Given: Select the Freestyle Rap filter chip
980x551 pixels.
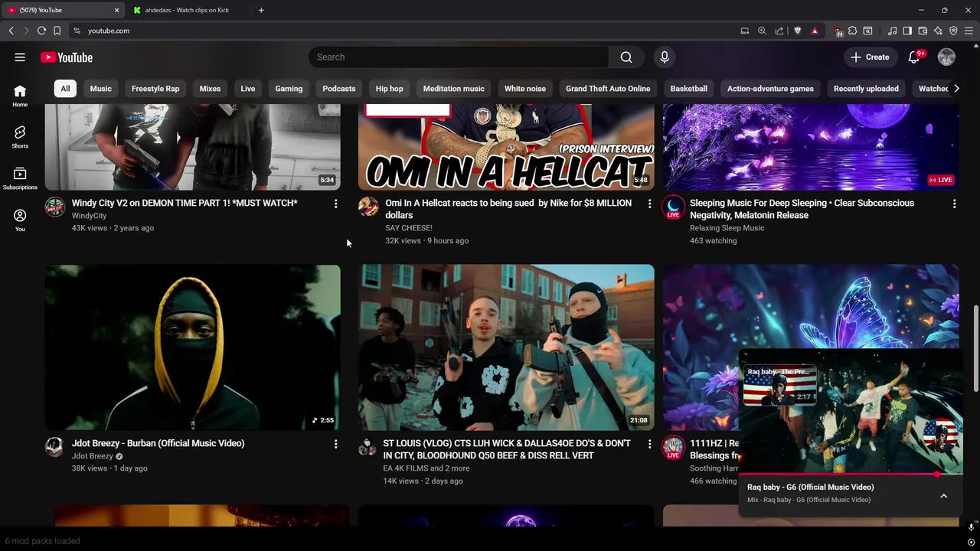Looking at the screenshot, I should [x=155, y=89].
